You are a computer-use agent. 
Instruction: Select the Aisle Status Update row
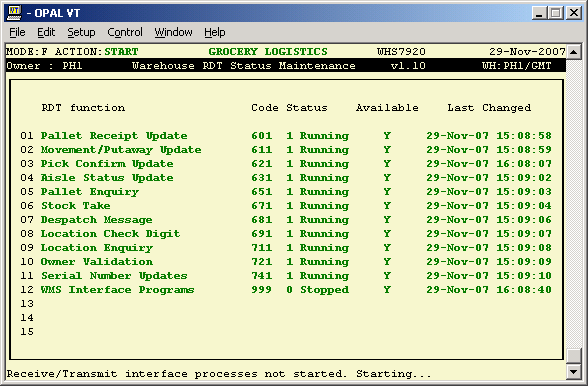point(286,178)
